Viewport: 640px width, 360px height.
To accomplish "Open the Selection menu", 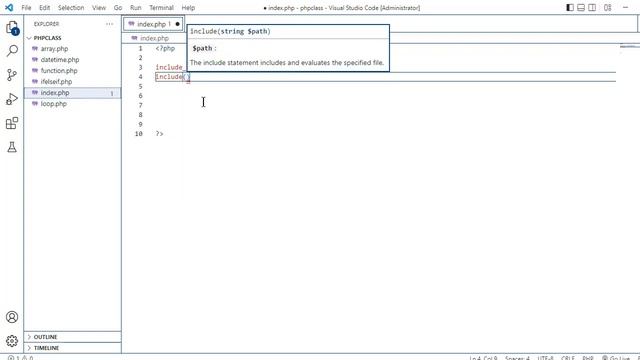I will point(71,7).
